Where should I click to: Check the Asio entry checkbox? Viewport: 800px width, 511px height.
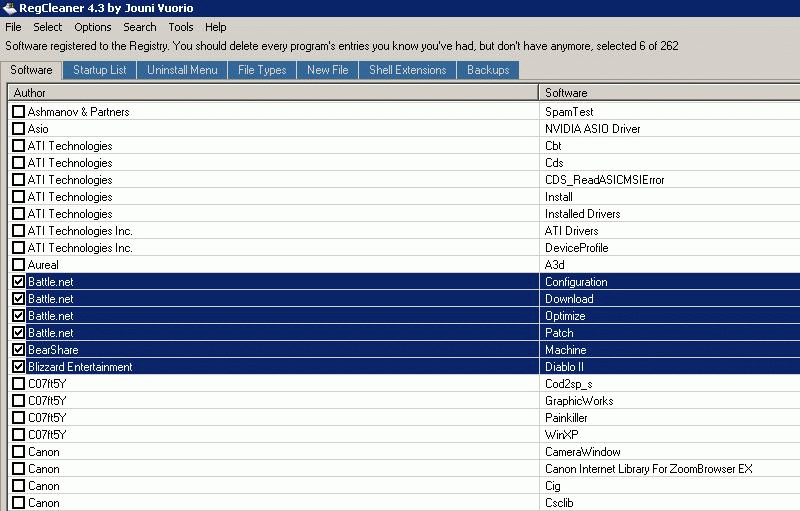(x=18, y=129)
